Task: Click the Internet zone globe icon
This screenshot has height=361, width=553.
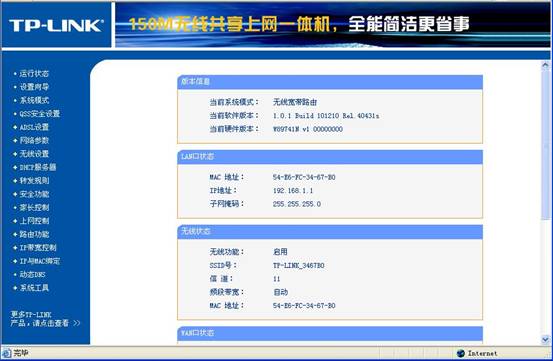Action: coord(460,353)
